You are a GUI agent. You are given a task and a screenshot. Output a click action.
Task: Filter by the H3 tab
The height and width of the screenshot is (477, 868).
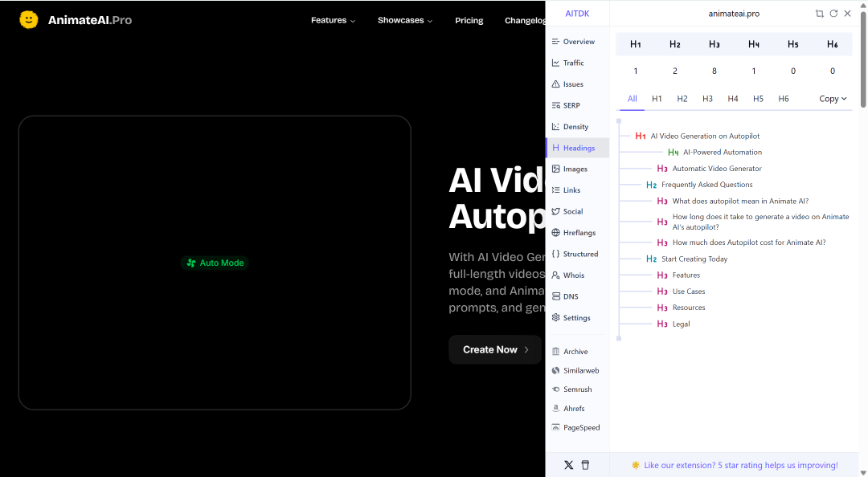tap(707, 99)
